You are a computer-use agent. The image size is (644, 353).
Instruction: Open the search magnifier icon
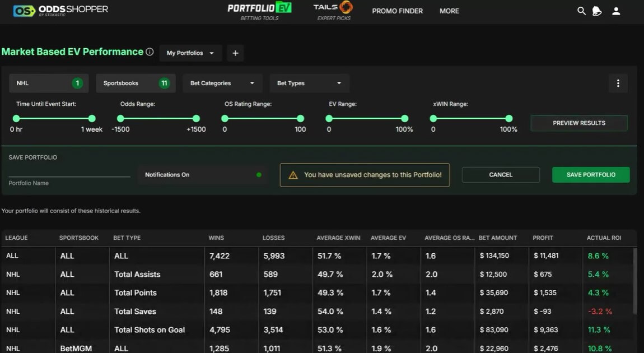581,11
